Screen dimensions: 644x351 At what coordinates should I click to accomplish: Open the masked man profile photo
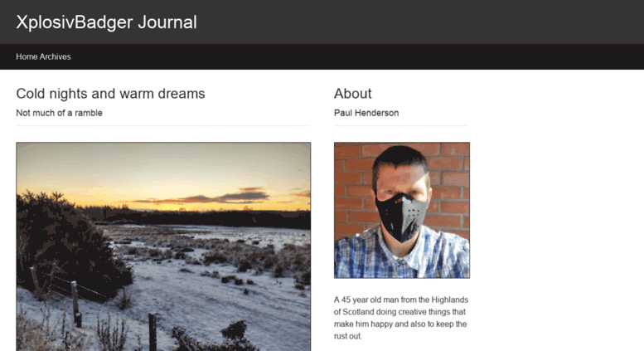click(402, 211)
